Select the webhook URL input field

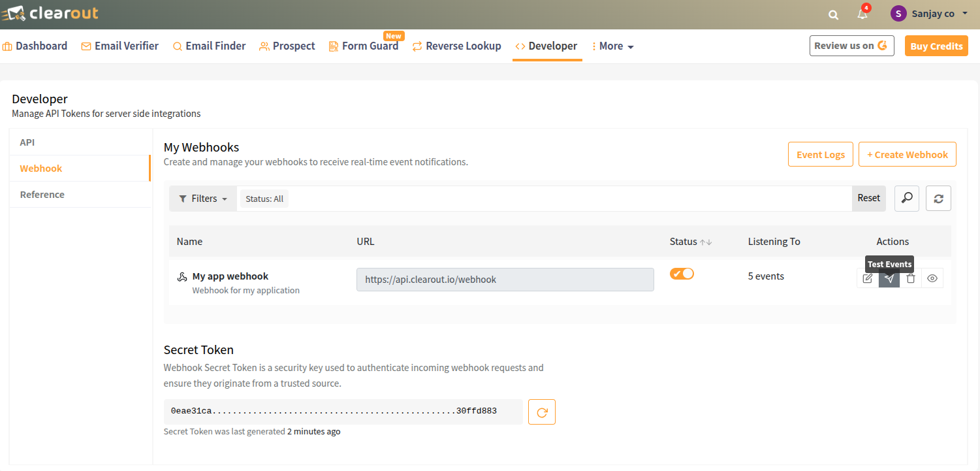pos(505,279)
